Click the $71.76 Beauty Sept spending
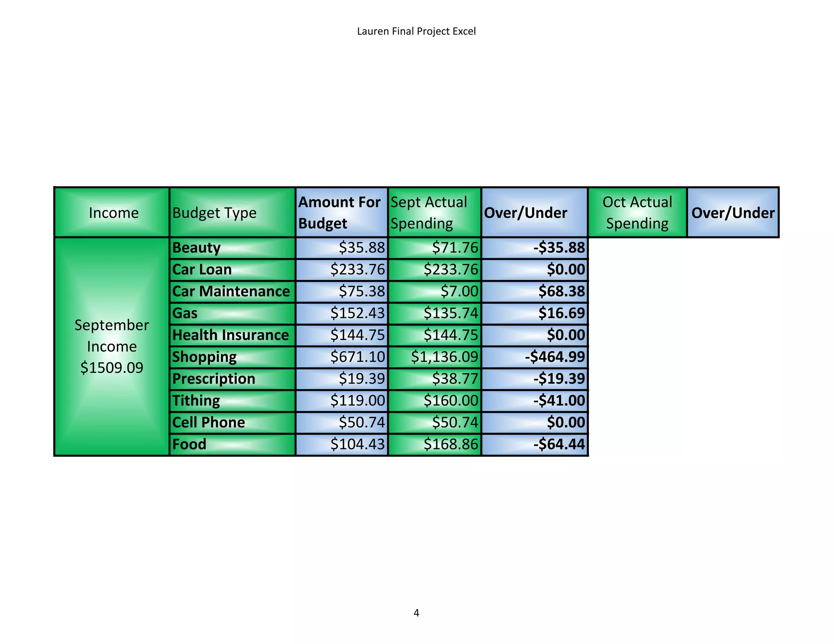The height and width of the screenshot is (644, 834). (435, 248)
